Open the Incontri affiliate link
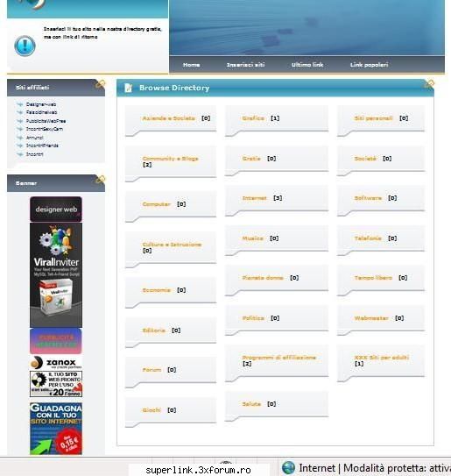The height and width of the screenshot is (476, 451). pos(34,154)
